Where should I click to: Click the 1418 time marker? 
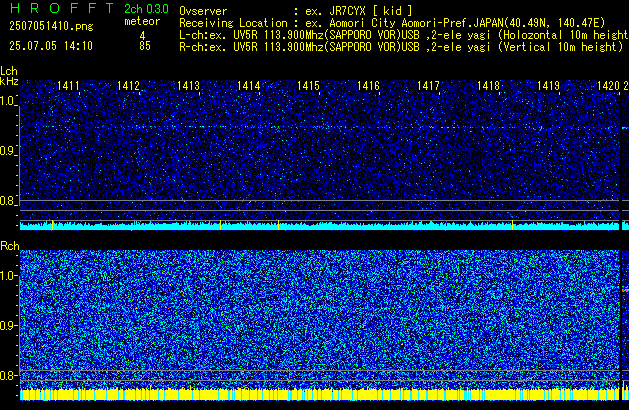click(488, 86)
